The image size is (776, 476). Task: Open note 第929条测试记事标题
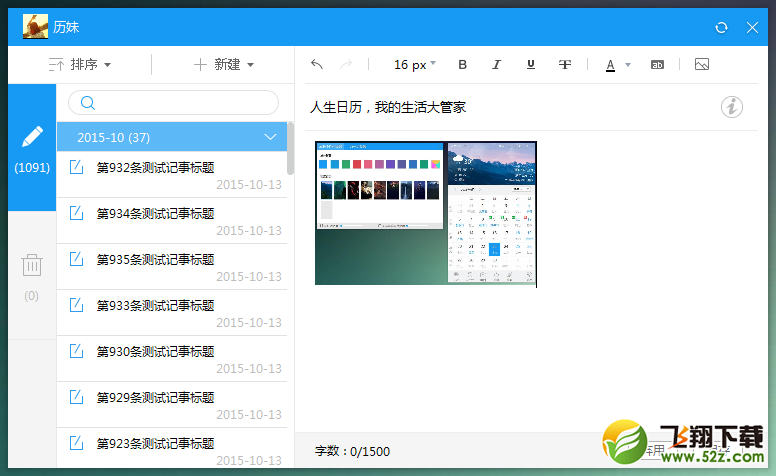coord(172,405)
